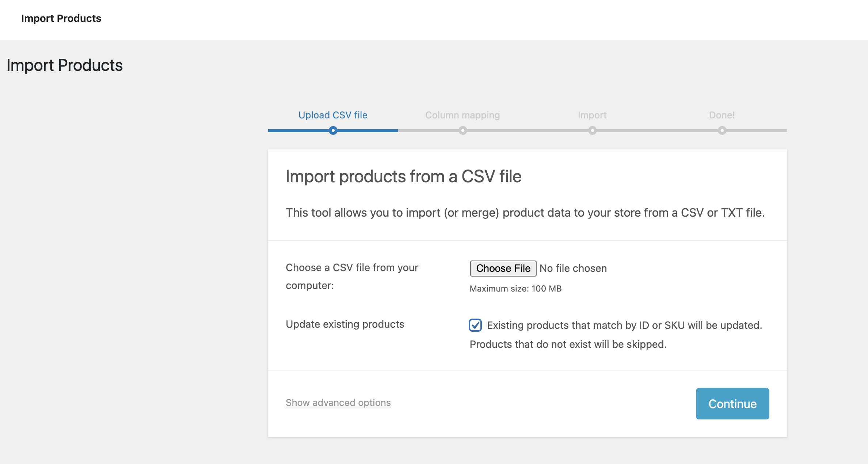Click the Done! step dot
The image size is (868, 464).
tap(722, 130)
